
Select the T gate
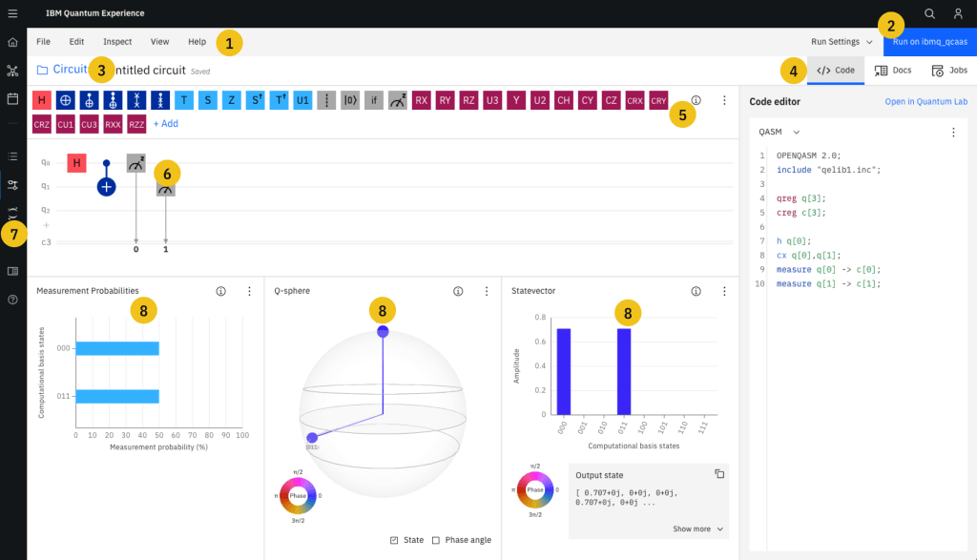click(184, 99)
